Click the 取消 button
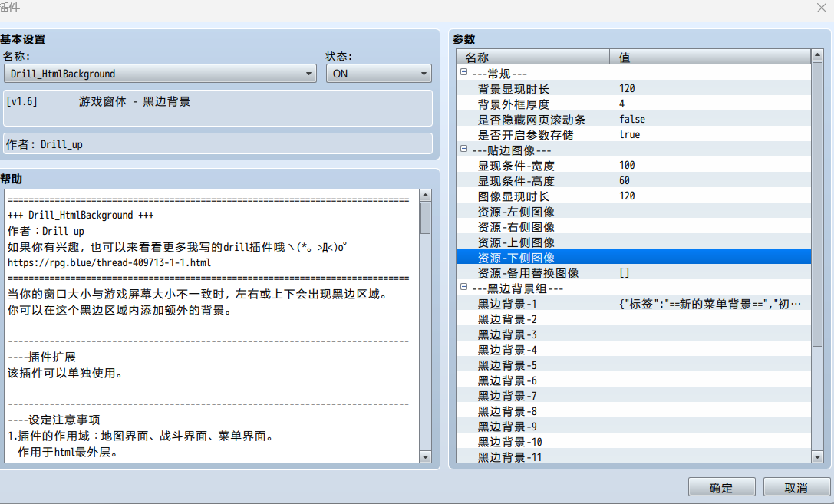This screenshot has height=504, width=834. coord(796,487)
